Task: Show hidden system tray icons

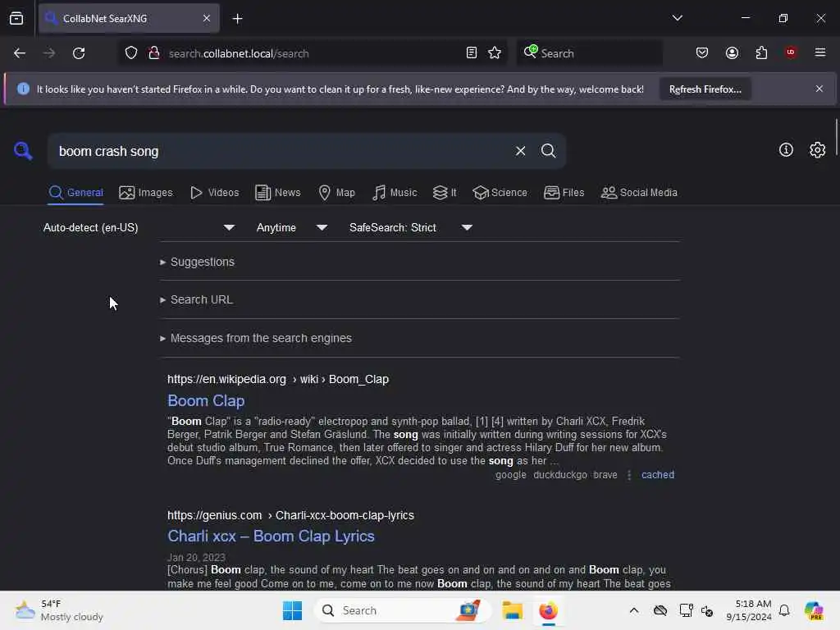Action: (x=634, y=610)
